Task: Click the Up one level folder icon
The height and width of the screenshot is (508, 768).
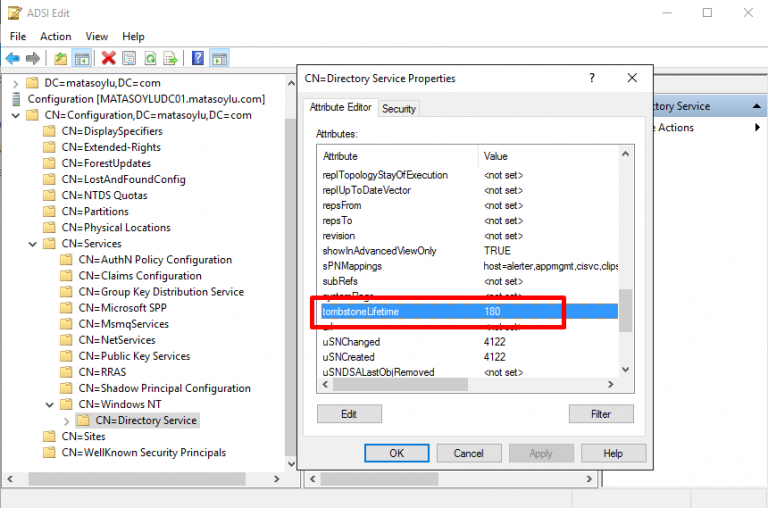Action: click(60, 59)
